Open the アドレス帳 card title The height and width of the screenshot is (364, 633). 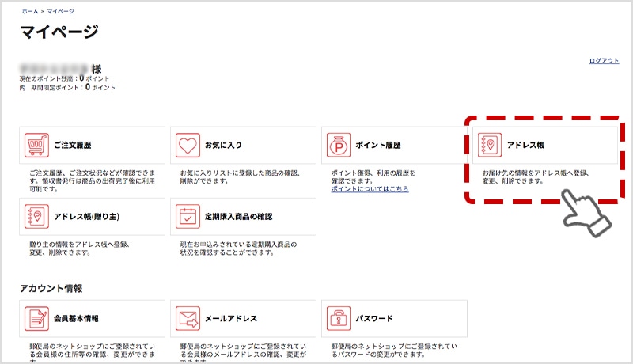[x=527, y=146]
